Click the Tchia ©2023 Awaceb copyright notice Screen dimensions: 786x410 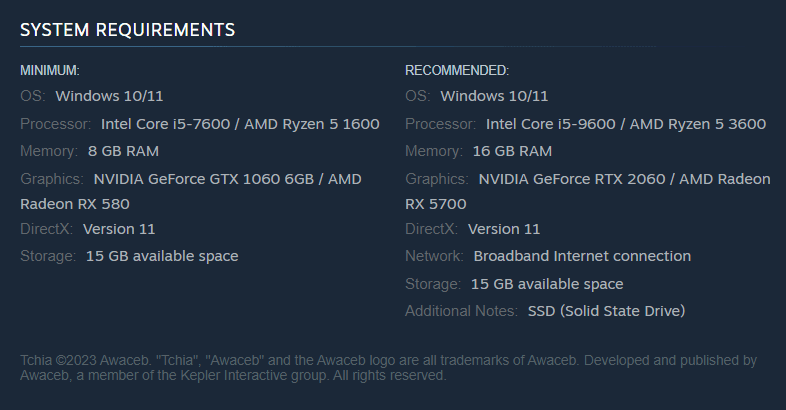click(388, 368)
